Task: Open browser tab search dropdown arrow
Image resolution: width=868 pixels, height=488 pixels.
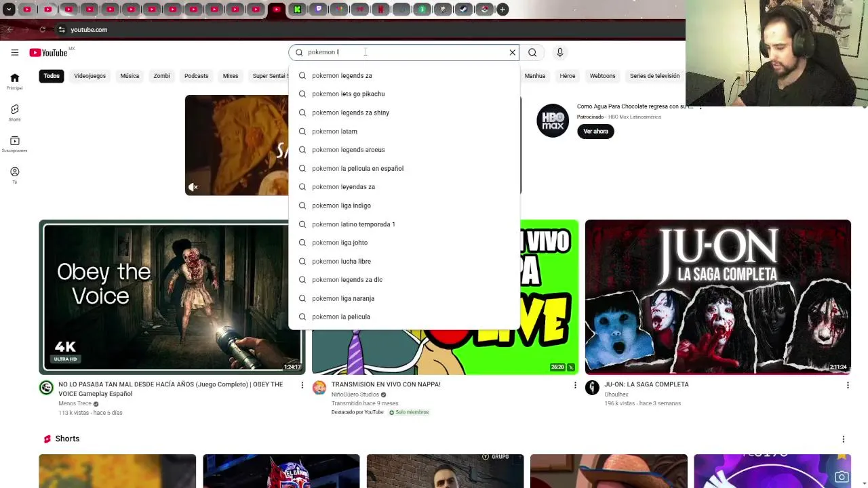Action: [x=9, y=9]
